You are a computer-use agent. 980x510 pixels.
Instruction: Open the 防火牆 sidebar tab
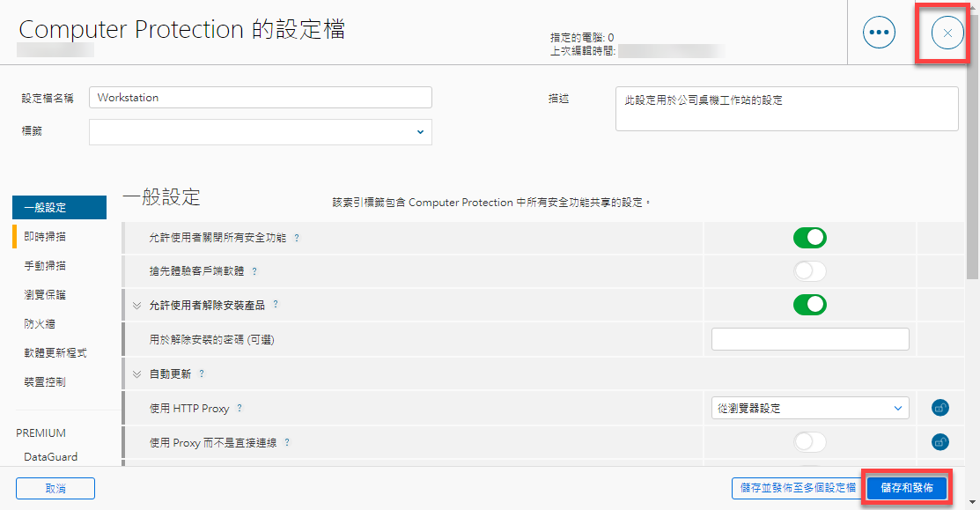click(40, 324)
